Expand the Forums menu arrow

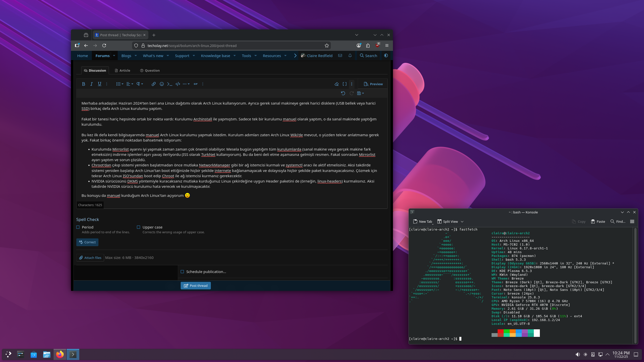coord(114,56)
